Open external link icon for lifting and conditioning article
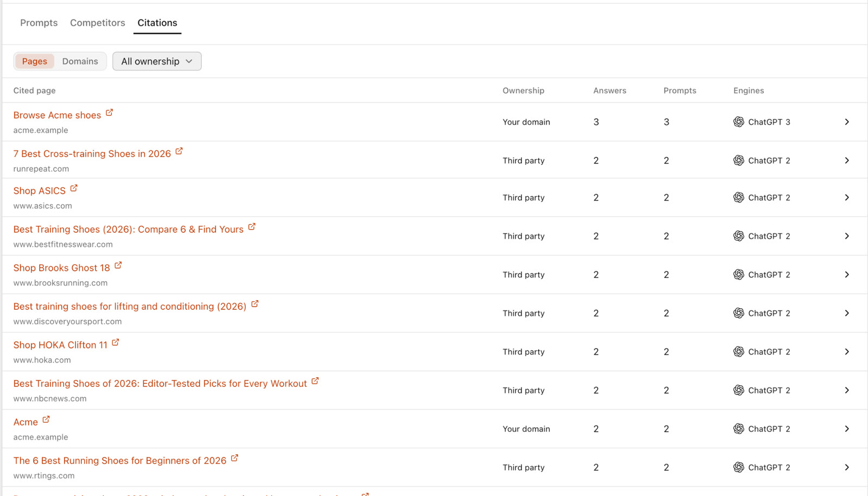This screenshot has height=496, width=868. [x=255, y=303]
